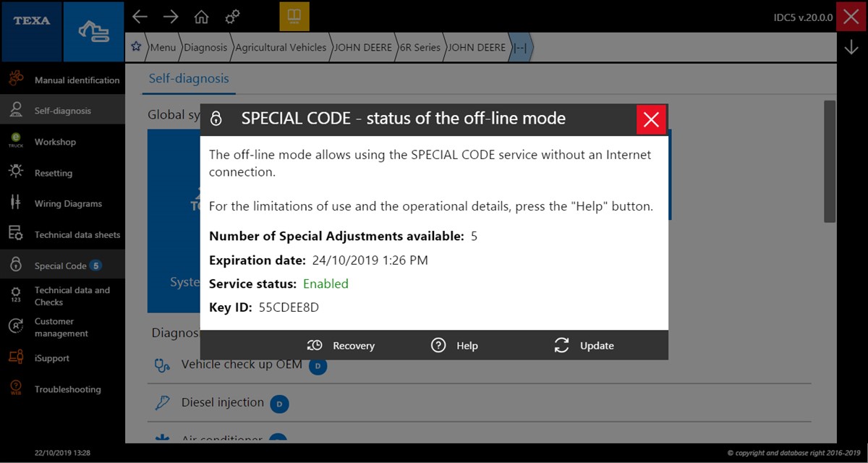
Task: Click the blue last breadcrumb segment
Action: [520, 48]
